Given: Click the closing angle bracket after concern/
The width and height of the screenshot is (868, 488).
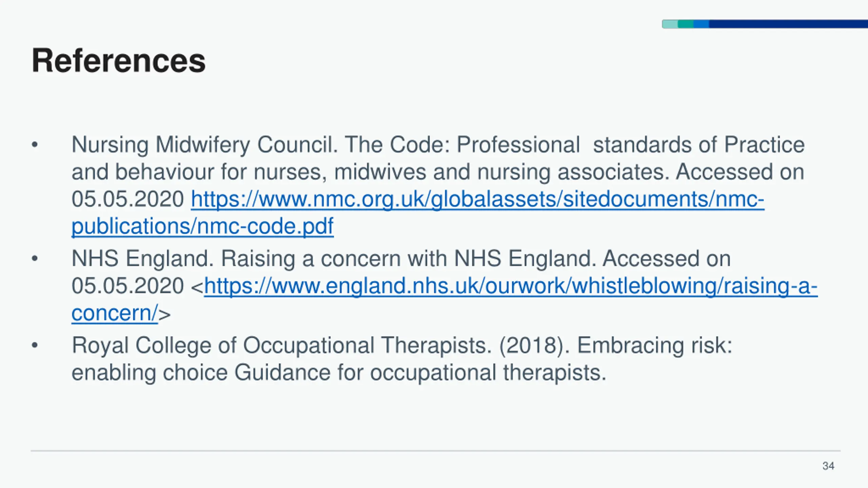Looking at the screenshot, I should click(164, 314).
